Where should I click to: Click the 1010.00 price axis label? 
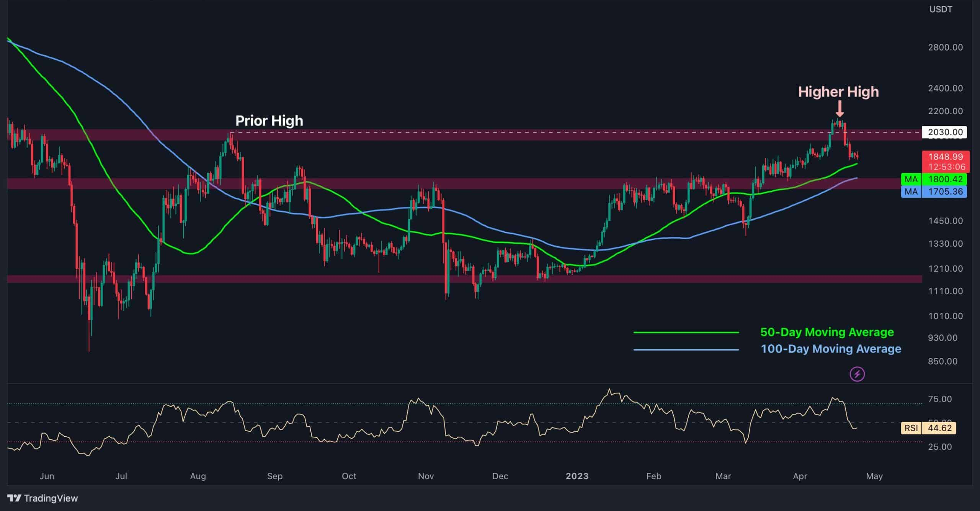(945, 316)
